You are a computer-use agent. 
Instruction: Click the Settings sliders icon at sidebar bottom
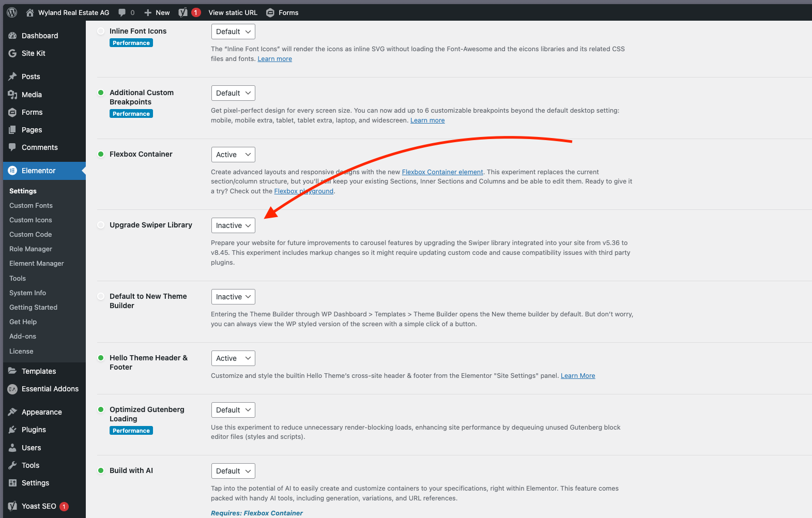click(13, 483)
